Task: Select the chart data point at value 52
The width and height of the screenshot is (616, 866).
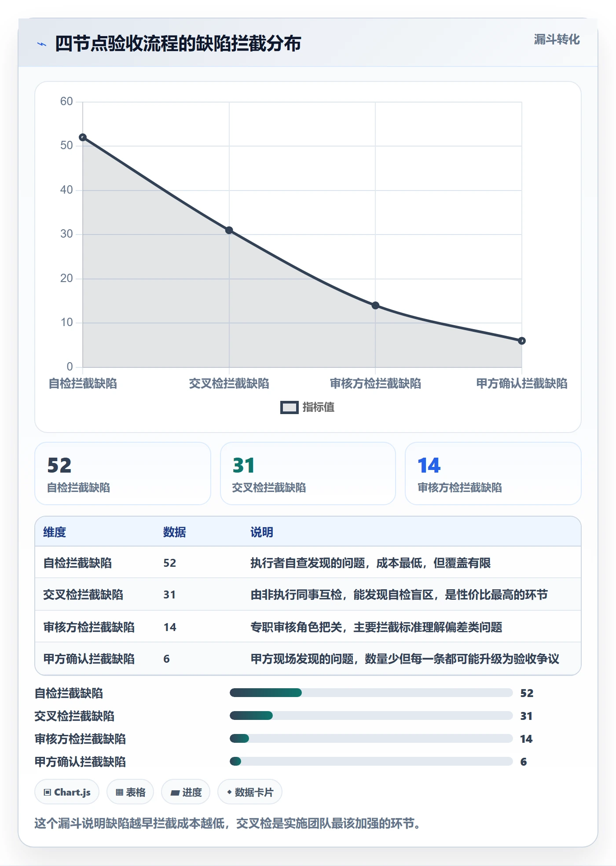Action: 83,137
